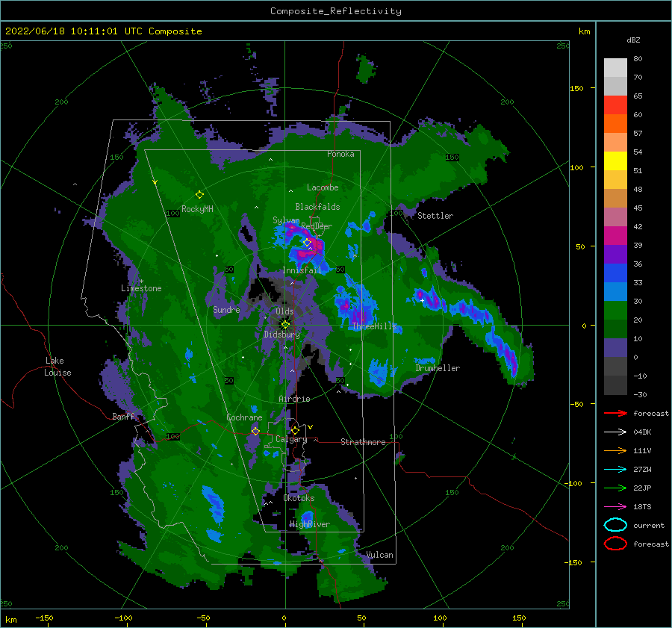The width and height of the screenshot is (672, 628).
Task: Click the radar site marker at Olds
Action: [x=285, y=325]
